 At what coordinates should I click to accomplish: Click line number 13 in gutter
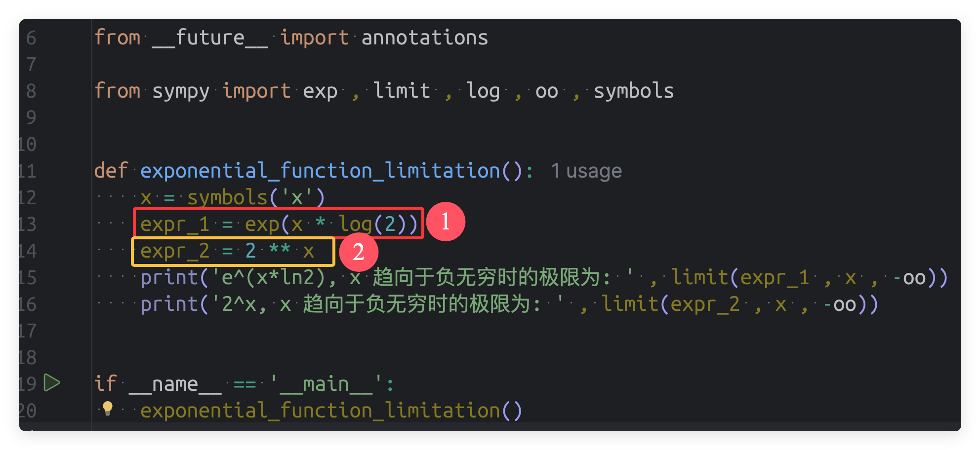click(x=28, y=225)
